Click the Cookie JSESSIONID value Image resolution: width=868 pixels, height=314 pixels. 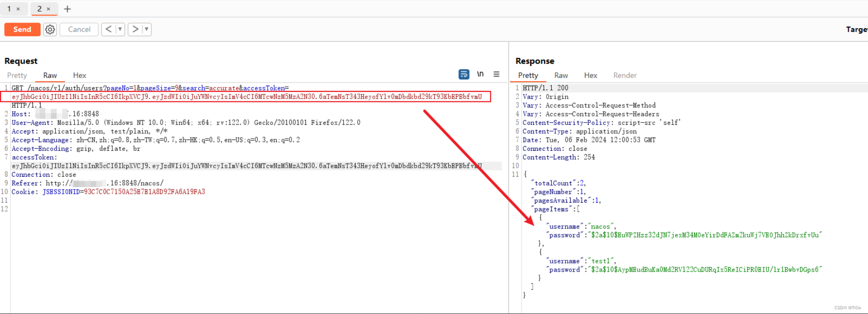(144, 192)
